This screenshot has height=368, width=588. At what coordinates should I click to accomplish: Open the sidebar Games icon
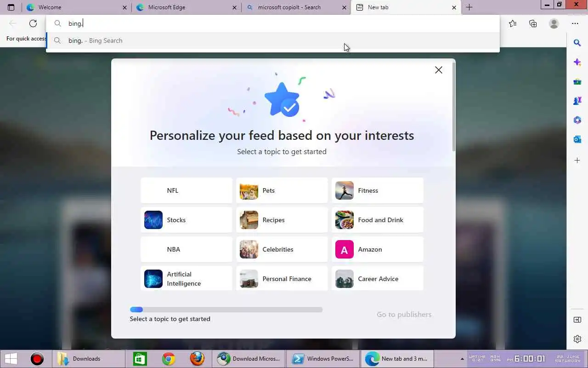[577, 101]
